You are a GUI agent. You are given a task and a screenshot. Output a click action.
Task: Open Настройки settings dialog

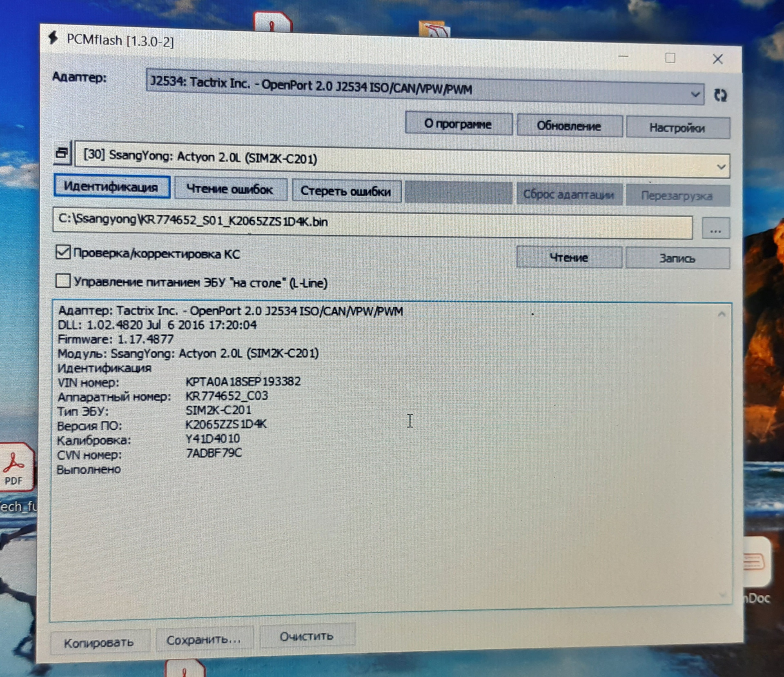(x=677, y=128)
